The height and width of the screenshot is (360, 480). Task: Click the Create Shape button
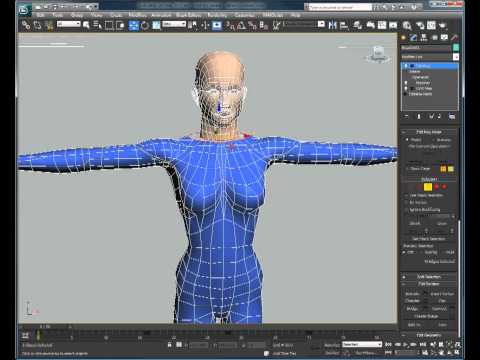(426, 316)
